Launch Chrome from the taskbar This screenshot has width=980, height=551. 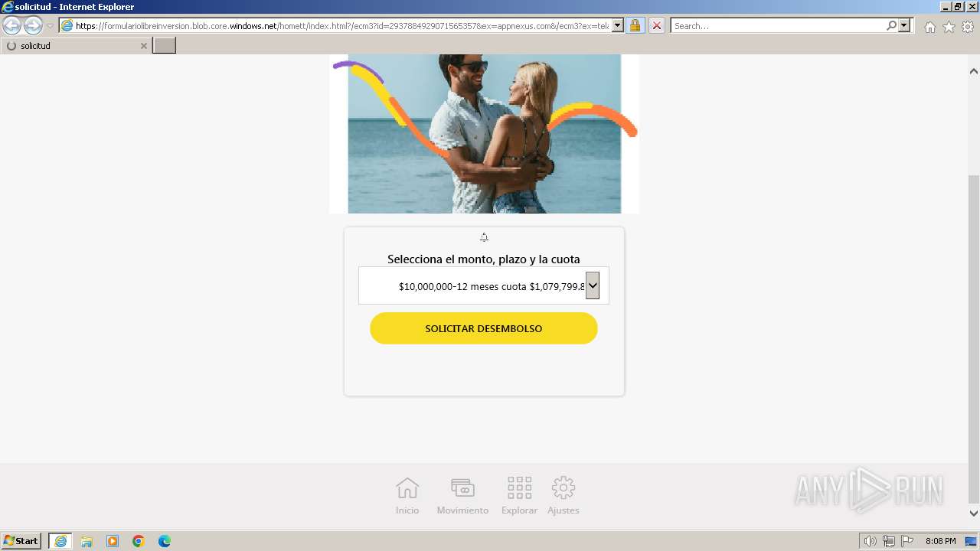pos(139,541)
